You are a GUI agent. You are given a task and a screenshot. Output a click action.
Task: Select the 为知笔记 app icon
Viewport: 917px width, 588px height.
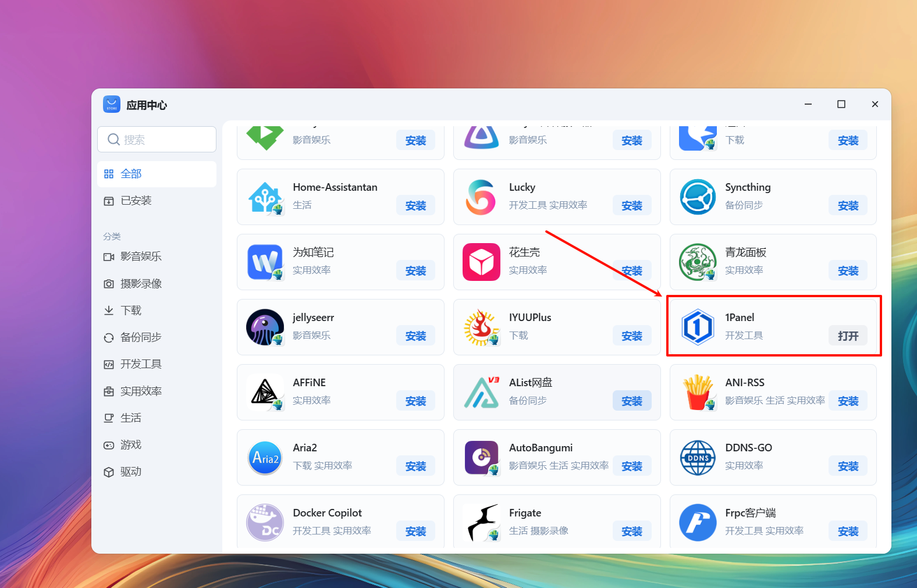(265, 262)
